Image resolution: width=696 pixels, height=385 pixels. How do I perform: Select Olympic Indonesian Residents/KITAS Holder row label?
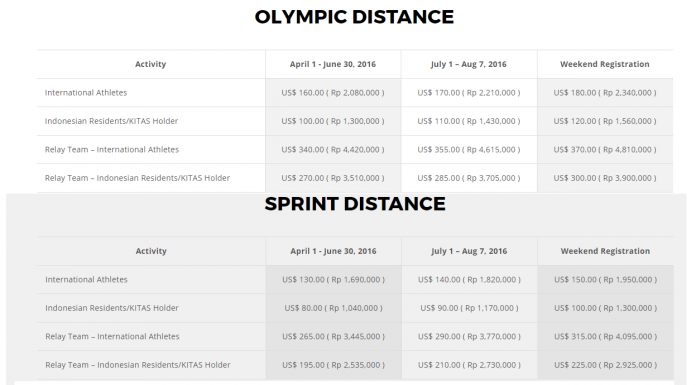(x=111, y=121)
